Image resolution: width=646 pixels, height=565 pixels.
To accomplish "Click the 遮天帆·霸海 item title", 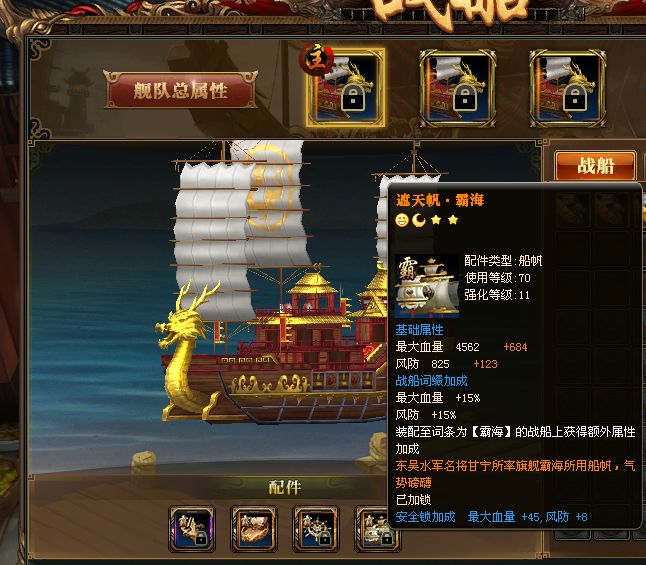I will point(440,200).
